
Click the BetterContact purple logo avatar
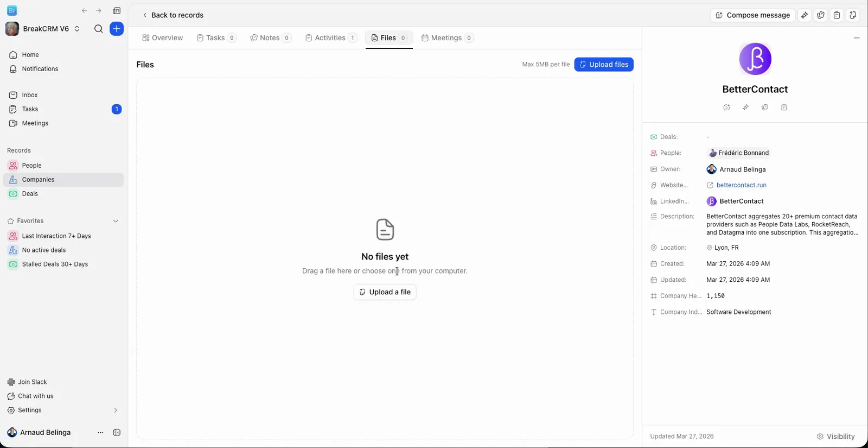pyautogui.click(x=755, y=59)
